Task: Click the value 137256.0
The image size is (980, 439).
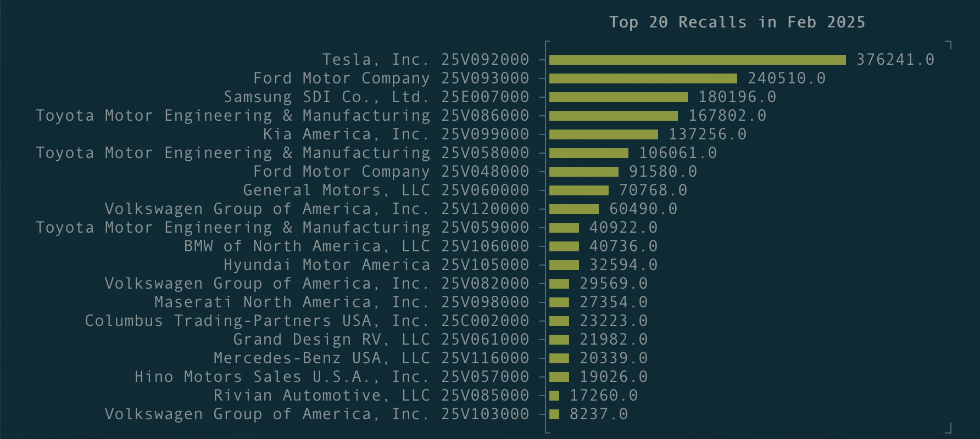Action: coord(708,134)
